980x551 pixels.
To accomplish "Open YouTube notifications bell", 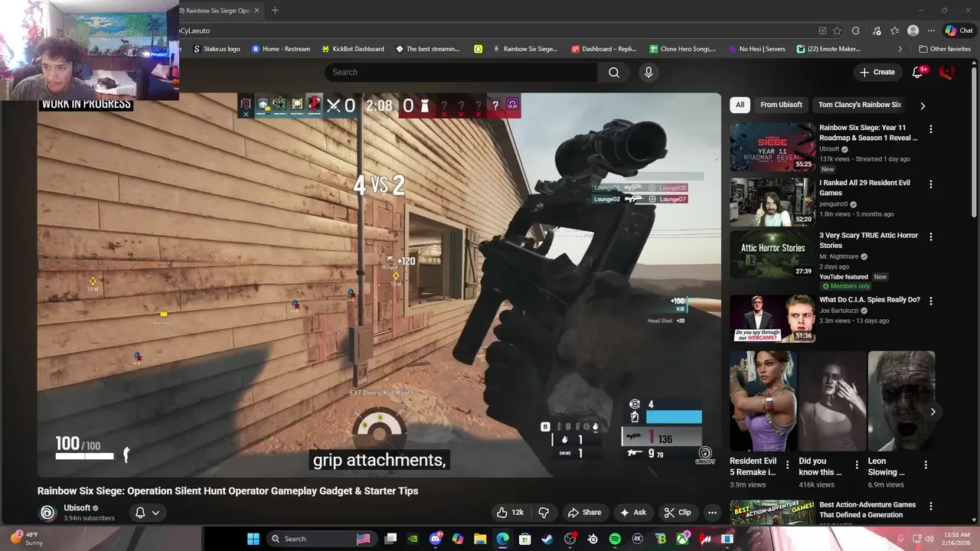I will click(918, 72).
